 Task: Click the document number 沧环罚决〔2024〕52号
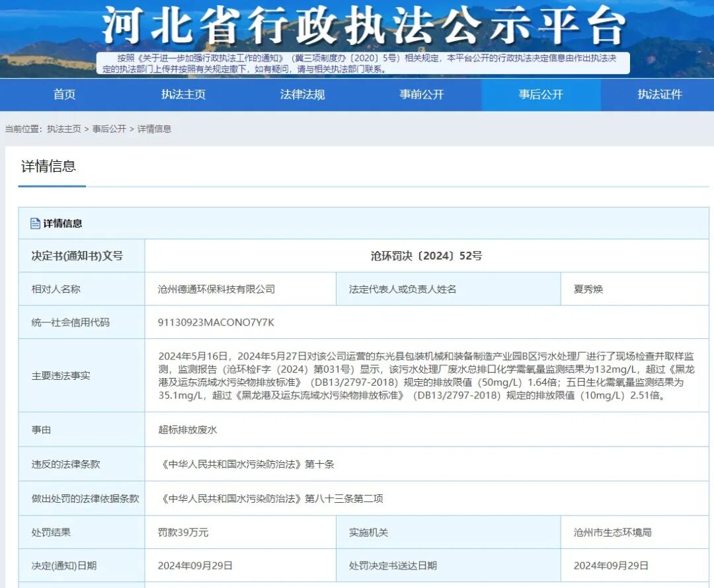(x=426, y=256)
